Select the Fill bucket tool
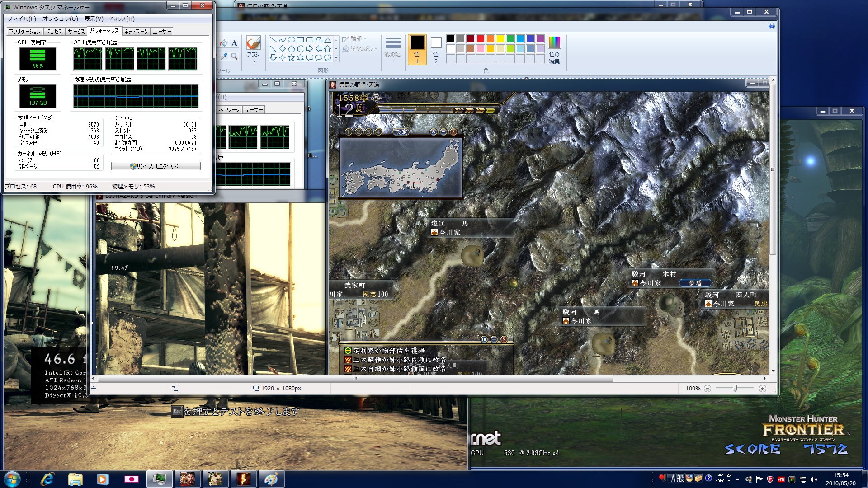Viewport: 868px width, 488px height. (224, 43)
